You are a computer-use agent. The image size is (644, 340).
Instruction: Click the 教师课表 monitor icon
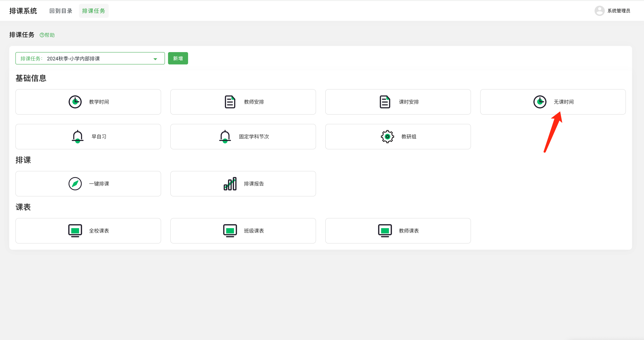pyautogui.click(x=385, y=231)
